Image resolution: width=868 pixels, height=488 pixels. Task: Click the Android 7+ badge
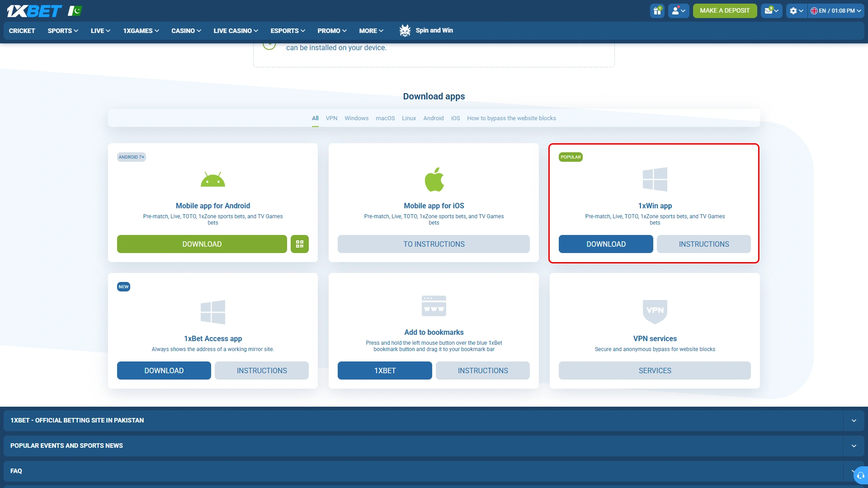(132, 157)
